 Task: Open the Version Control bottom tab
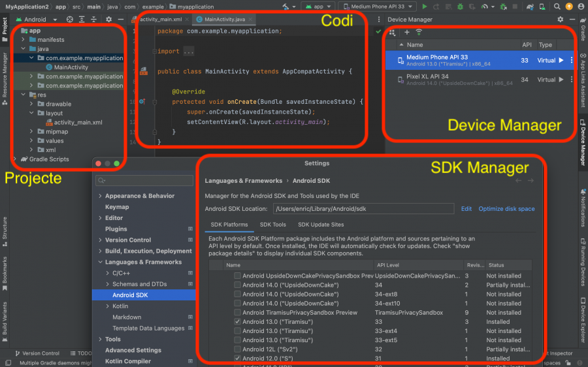[x=37, y=353]
